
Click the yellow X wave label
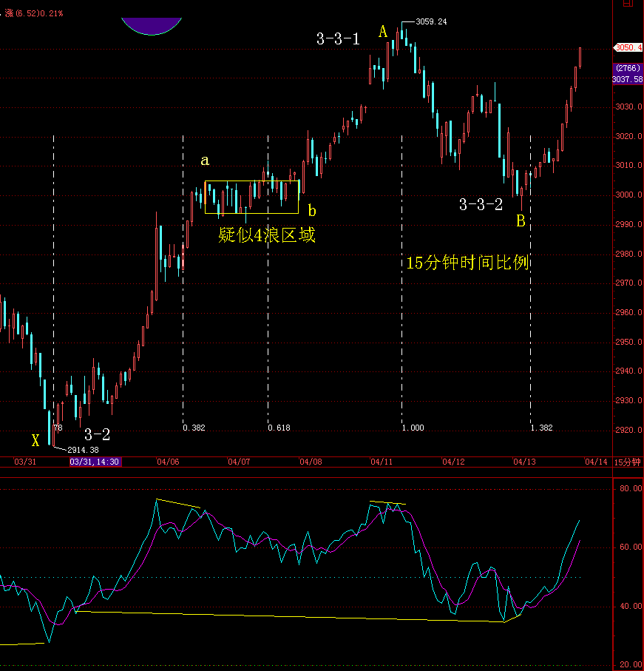point(35,441)
